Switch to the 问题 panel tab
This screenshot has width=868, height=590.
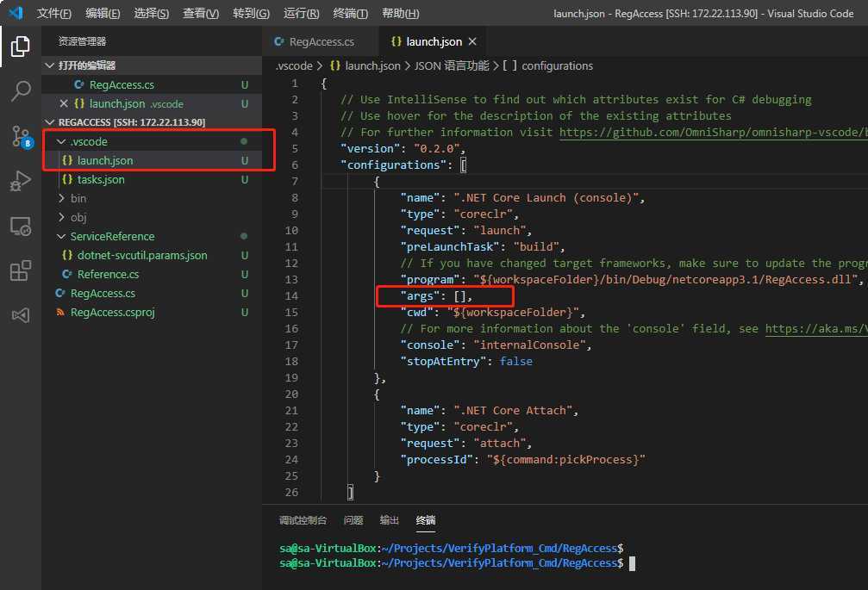pyautogui.click(x=353, y=520)
